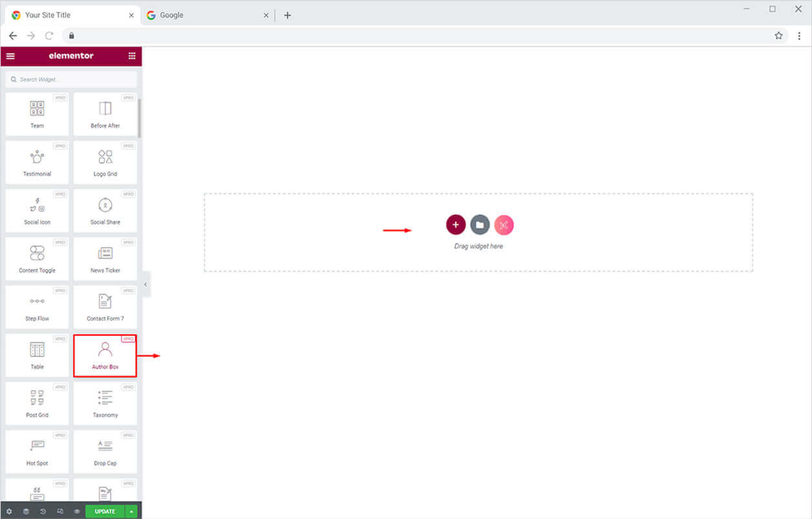Toggle preview changes eye icon
This screenshot has height=519, width=812.
(77, 511)
